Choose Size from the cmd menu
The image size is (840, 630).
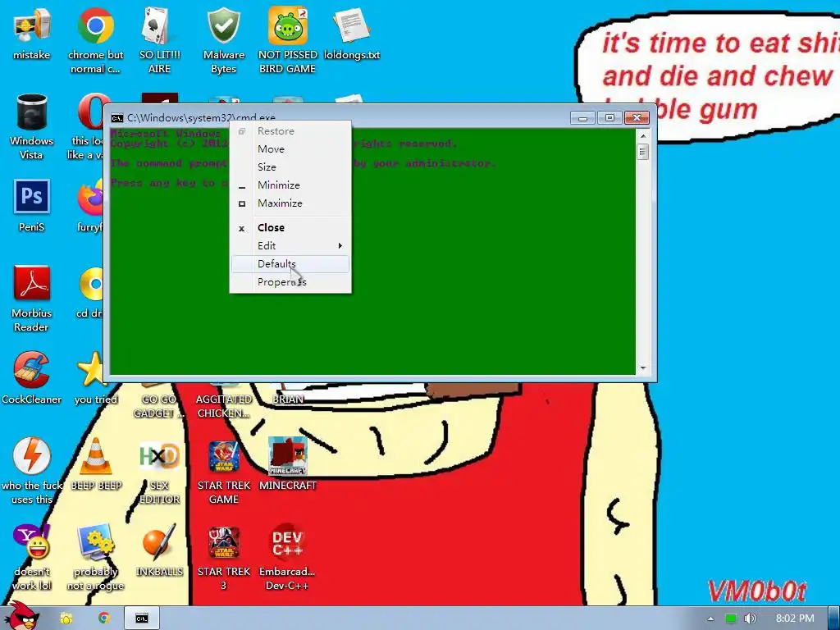coord(291,167)
